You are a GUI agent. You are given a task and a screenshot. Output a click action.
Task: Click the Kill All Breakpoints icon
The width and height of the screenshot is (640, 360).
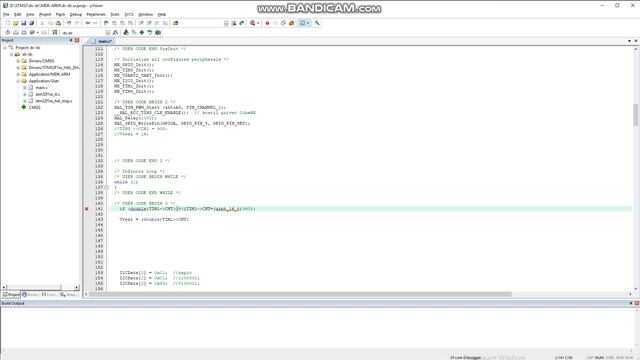pyautogui.click(x=291, y=23)
